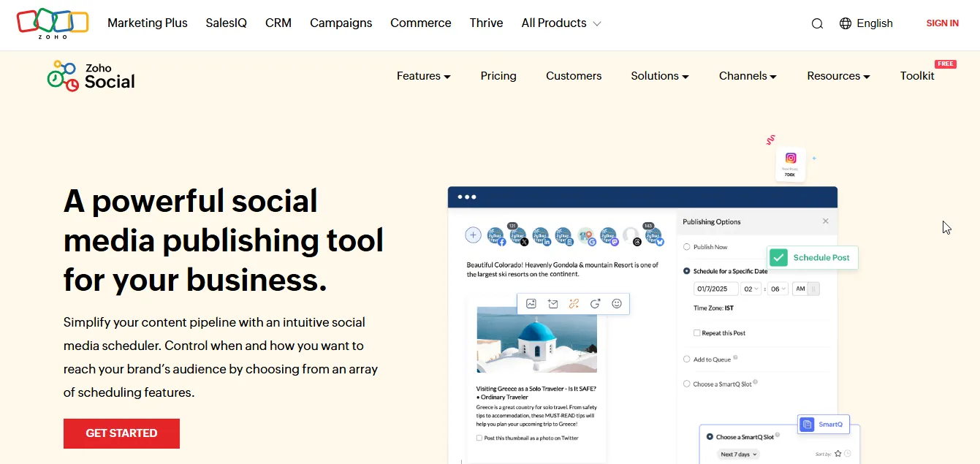Image resolution: width=980 pixels, height=464 pixels.
Task: Select Choose a SmartQ Slot radio in panel
Action: coord(686,384)
